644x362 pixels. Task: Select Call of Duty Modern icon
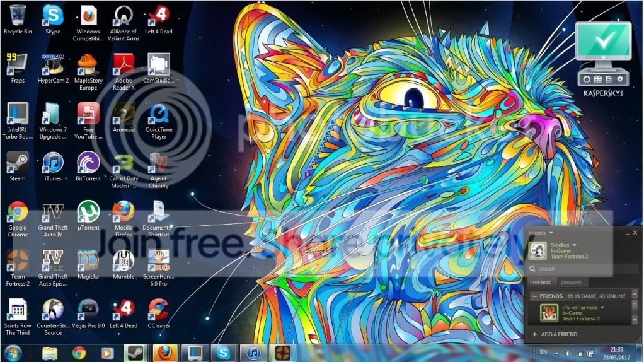tap(124, 170)
